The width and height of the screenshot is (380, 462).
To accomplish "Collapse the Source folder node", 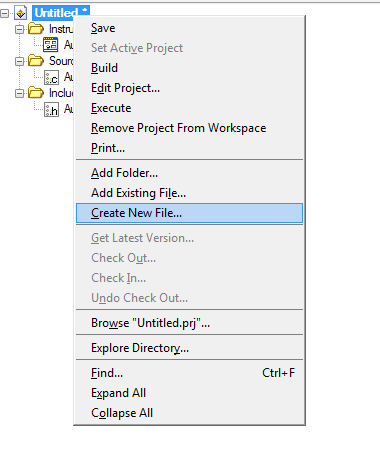I will [x=19, y=61].
